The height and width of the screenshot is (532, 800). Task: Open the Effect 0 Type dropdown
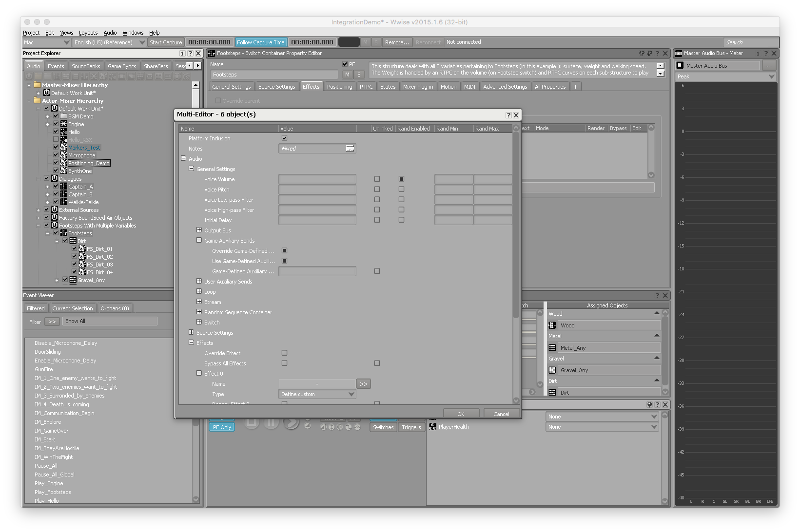[317, 394]
